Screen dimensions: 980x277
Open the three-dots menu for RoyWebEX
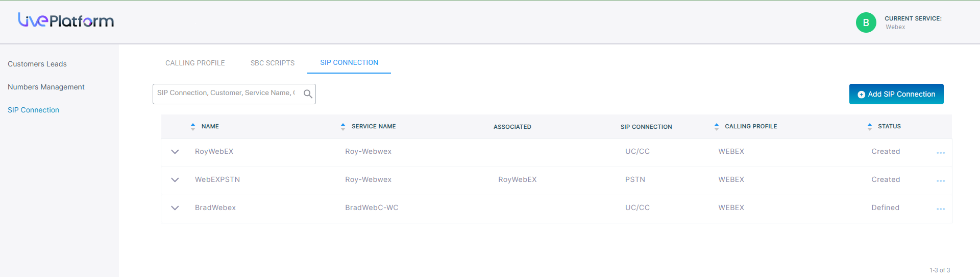[941, 153]
